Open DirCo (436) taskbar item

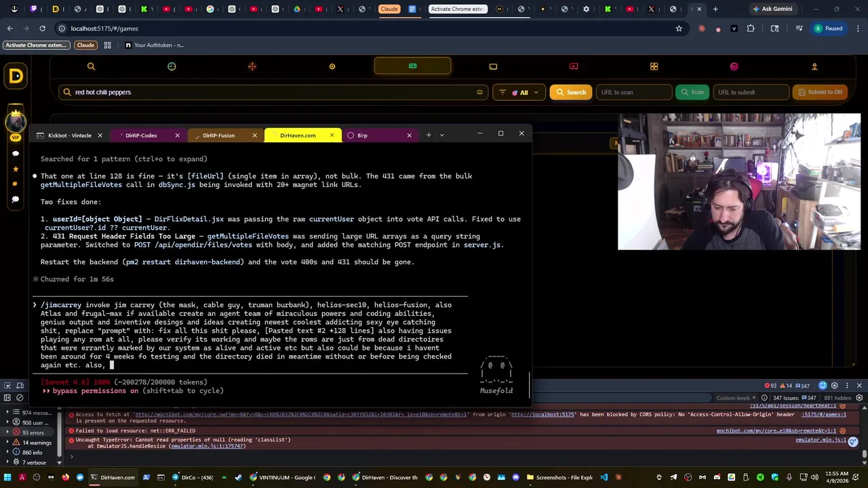(x=193, y=477)
